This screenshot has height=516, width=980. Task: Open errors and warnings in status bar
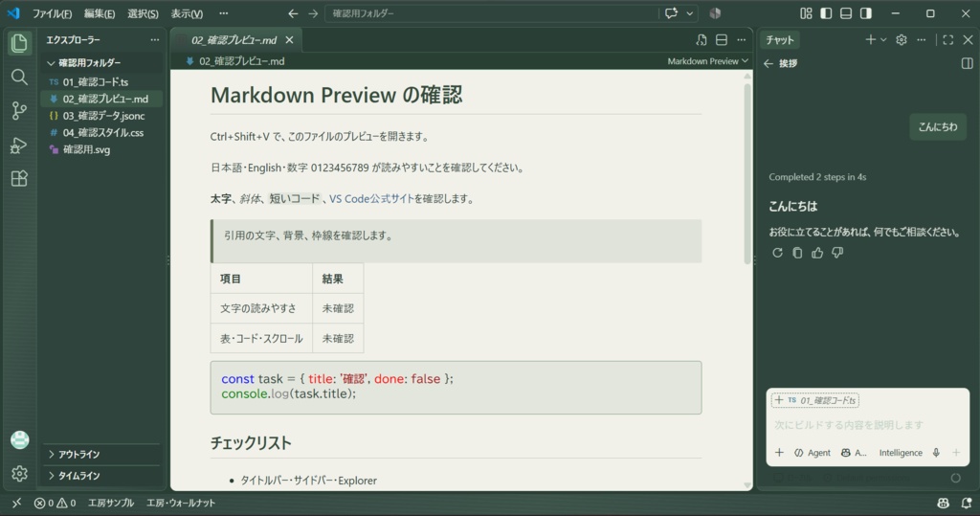pyautogui.click(x=55, y=503)
